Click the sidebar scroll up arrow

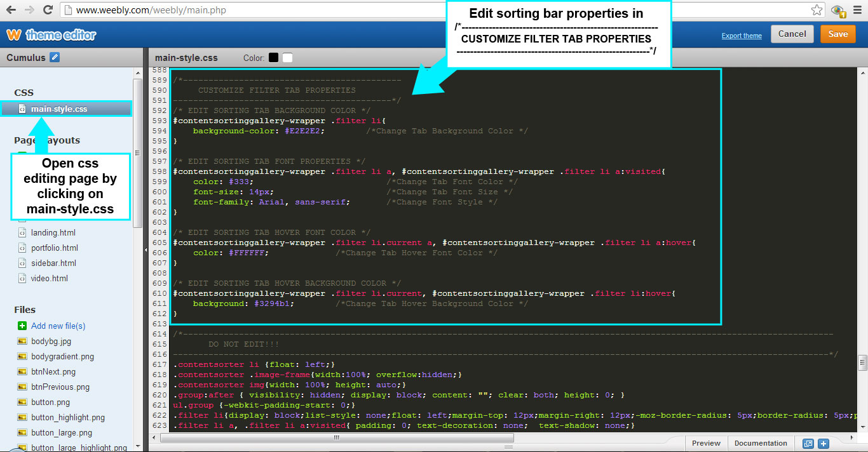pyautogui.click(x=137, y=74)
